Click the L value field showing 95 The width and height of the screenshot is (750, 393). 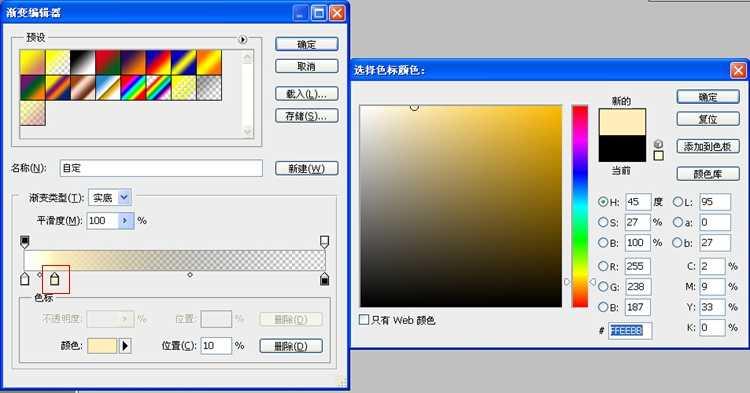tap(715, 202)
